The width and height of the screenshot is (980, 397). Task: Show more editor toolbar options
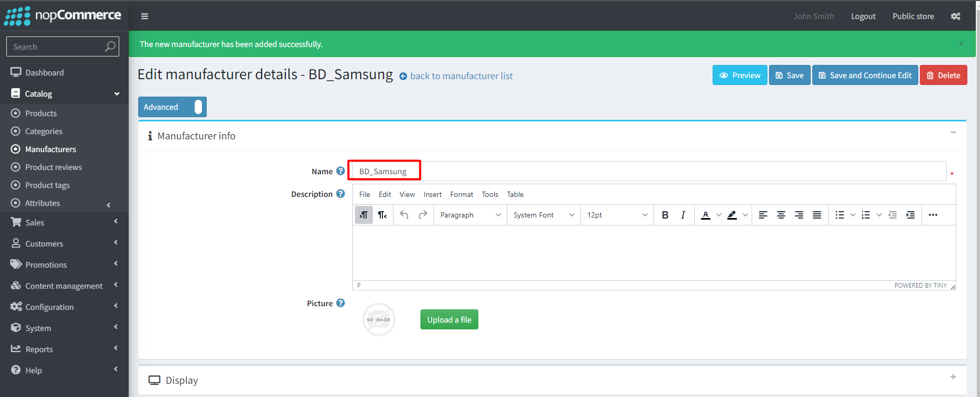(933, 215)
